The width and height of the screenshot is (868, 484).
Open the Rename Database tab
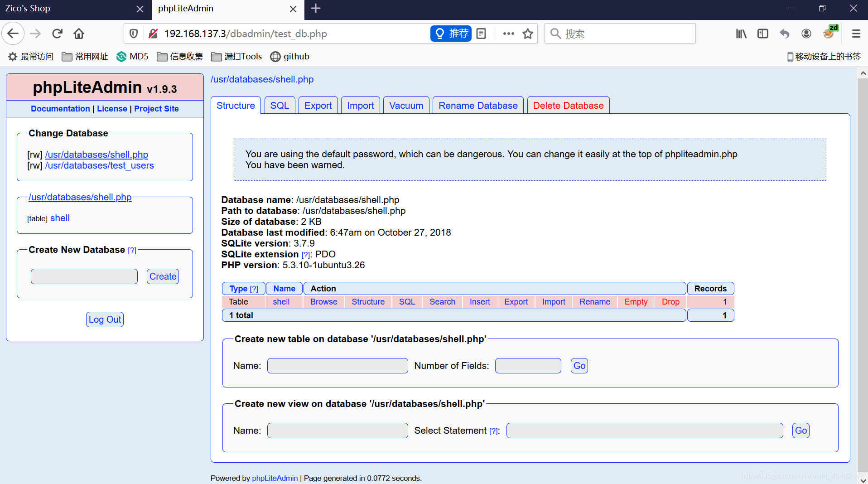[478, 106]
